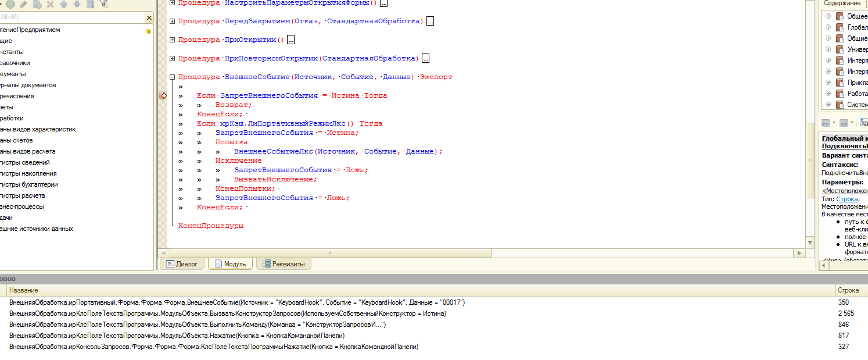Click the copy-add document toolbar icon

click(x=37, y=4)
